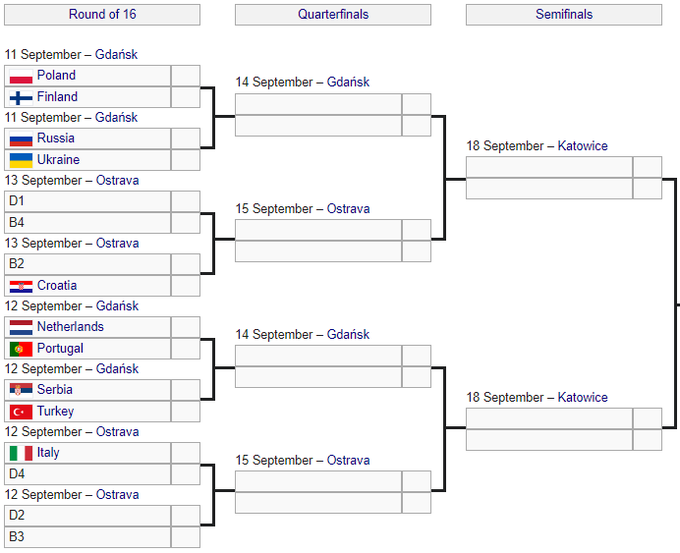Click the Turkey flag icon
Image resolution: width=680 pixels, height=553 pixels.
point(20,412)
